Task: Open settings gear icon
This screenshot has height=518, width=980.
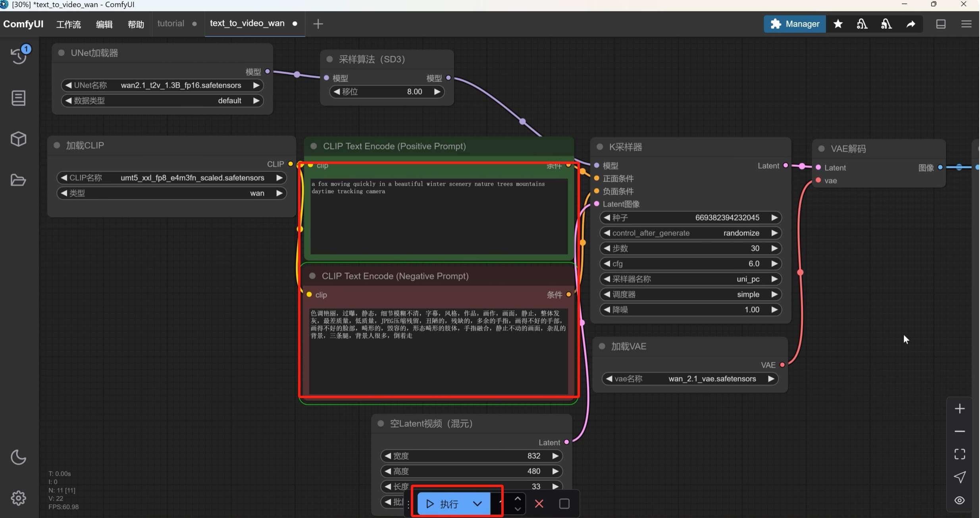Action: [x=18, y=498]
